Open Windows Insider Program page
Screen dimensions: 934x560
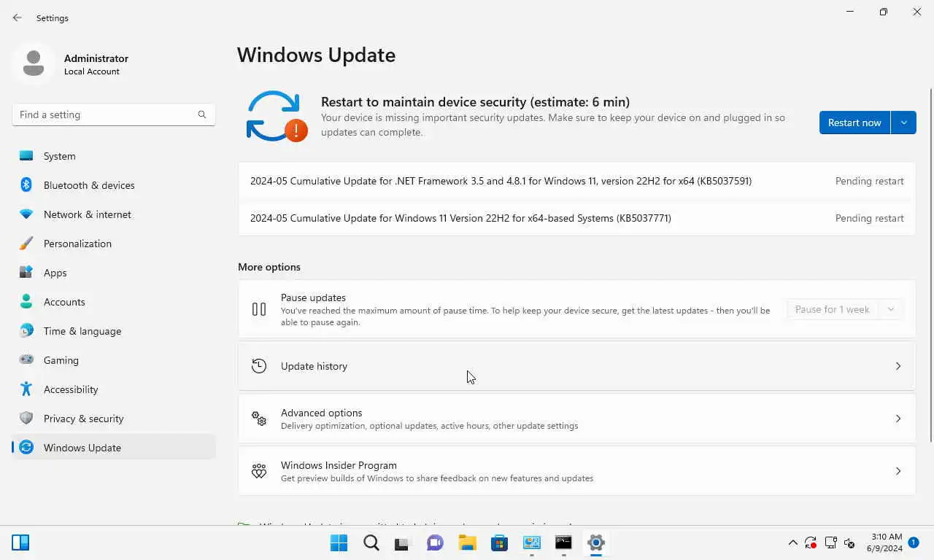(576, 471)
